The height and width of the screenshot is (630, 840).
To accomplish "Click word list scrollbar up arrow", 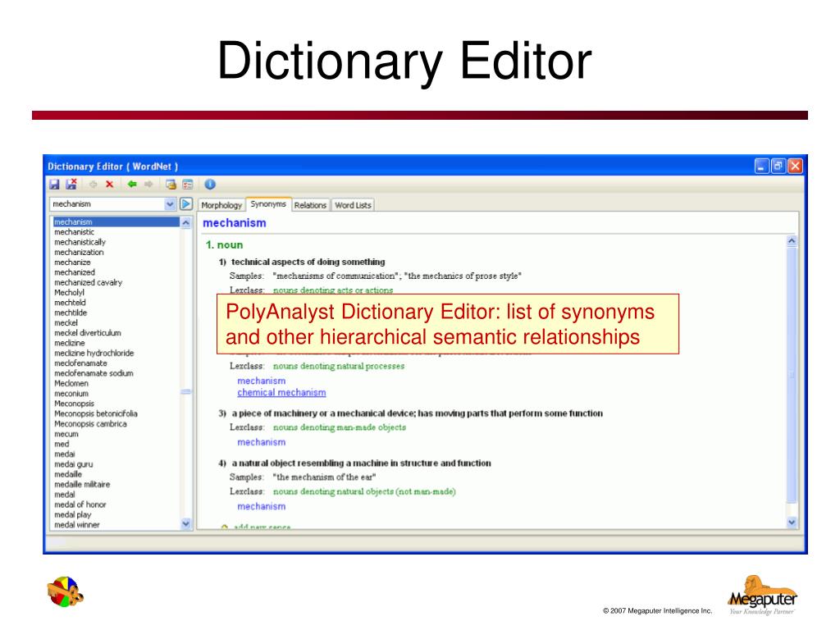I will point(186,221).
